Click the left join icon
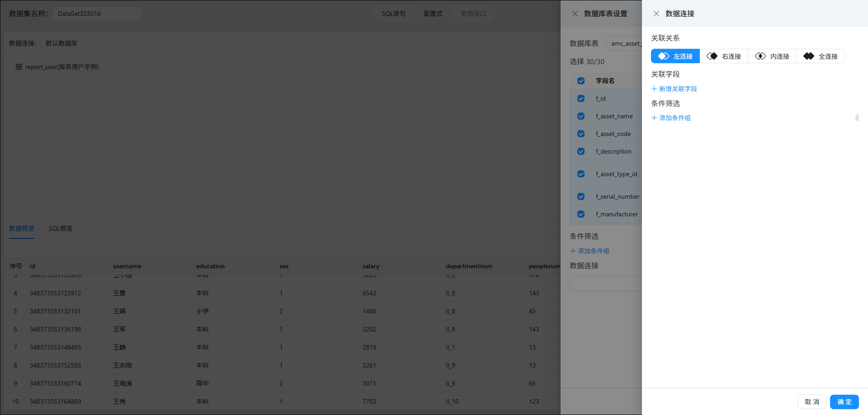Screen dimensions: 868x415 (x=664, y=56)
